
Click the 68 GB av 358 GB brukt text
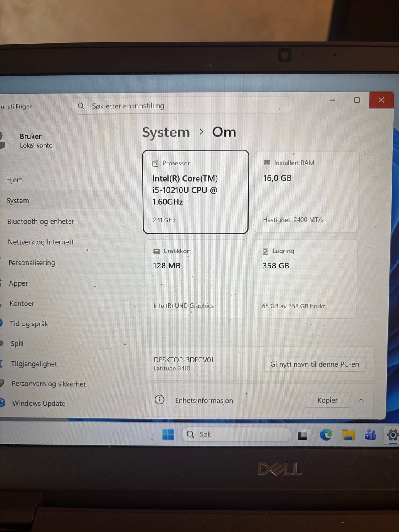click(293, 306)
